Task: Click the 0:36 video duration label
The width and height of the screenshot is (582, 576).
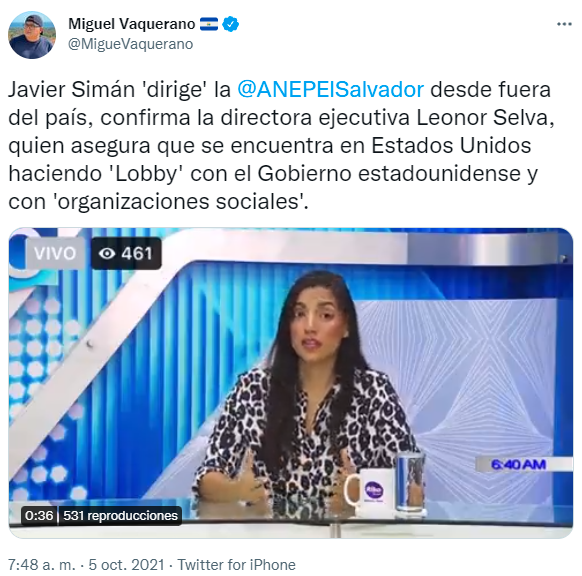Action: pyautogui.click(x=39, y=516)
